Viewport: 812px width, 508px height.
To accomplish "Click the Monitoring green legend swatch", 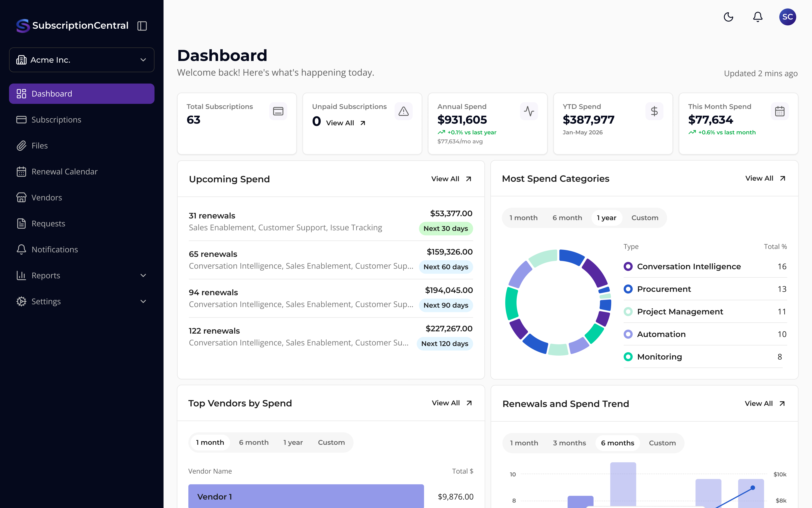I will [628, 357].
